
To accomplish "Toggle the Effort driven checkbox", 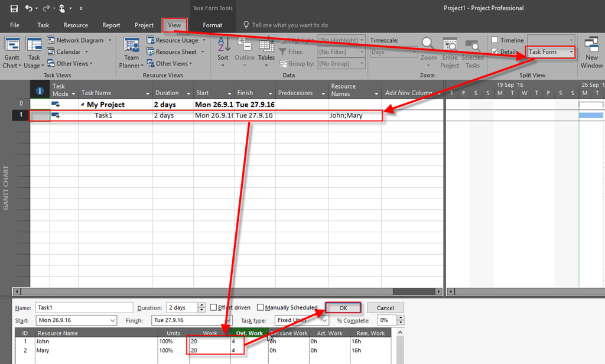I will pyautogui.click(x=214, y=308).
